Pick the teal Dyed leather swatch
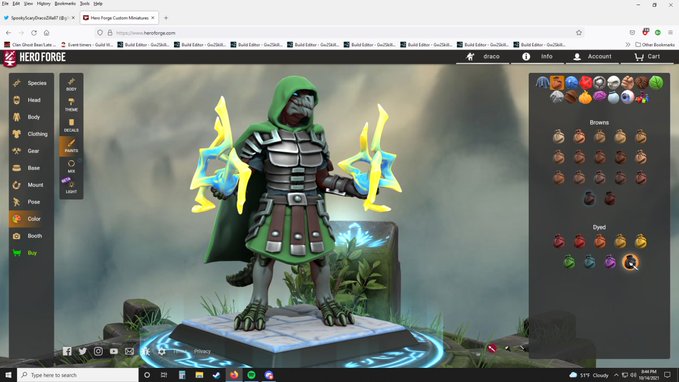The width and height of the screenshot is (679, 382). coord(589,262)
